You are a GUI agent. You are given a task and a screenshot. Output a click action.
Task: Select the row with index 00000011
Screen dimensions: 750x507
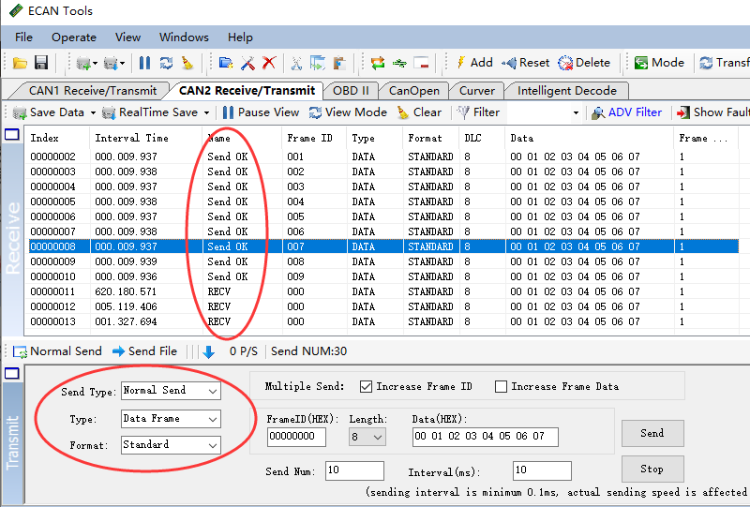[x=53, y=291]
